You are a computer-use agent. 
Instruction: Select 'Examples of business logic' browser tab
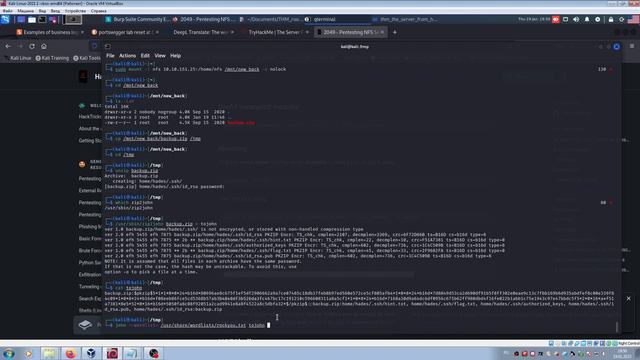(50, 32)
